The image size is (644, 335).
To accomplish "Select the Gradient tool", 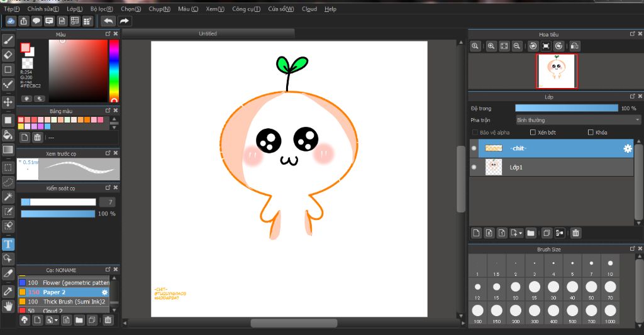I will point(8,150).
